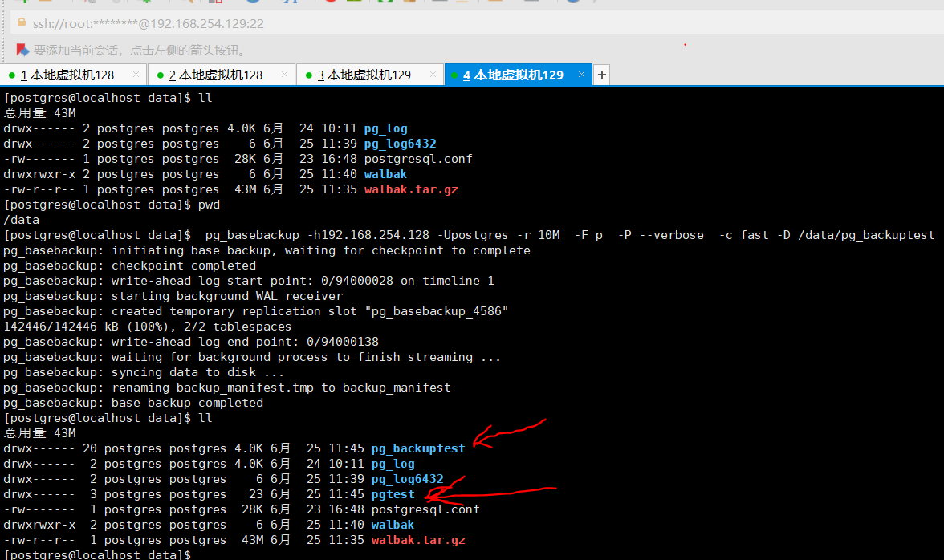Click the pgtest directory name

(x=393, y=494)
